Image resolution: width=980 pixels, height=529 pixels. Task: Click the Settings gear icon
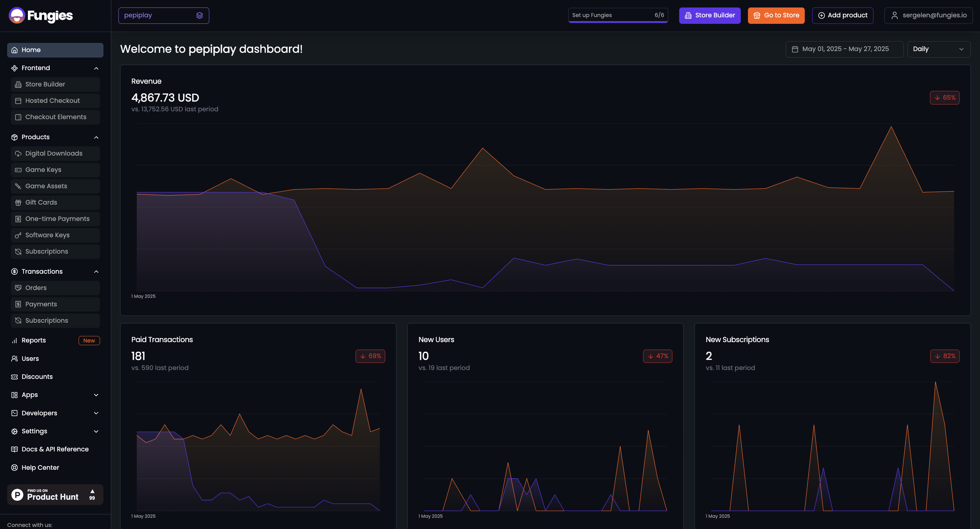click(14, 432)
